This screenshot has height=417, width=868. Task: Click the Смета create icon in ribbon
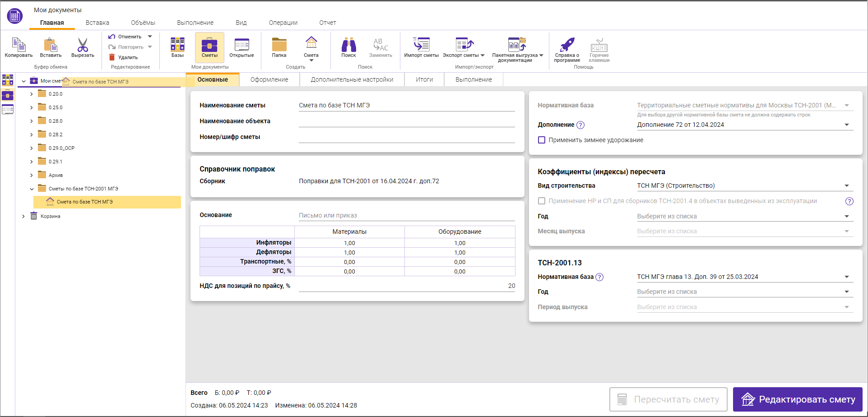point(311,43)
